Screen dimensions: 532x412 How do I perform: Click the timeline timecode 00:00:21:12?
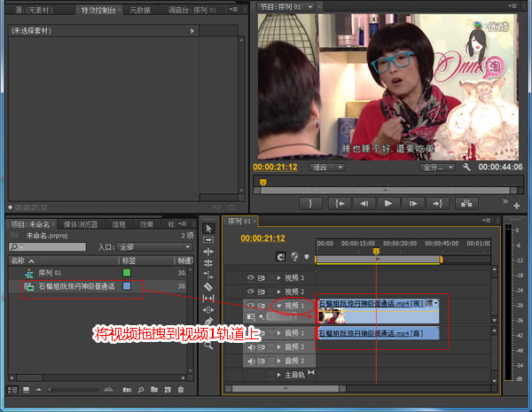click(x=263, y=238)
